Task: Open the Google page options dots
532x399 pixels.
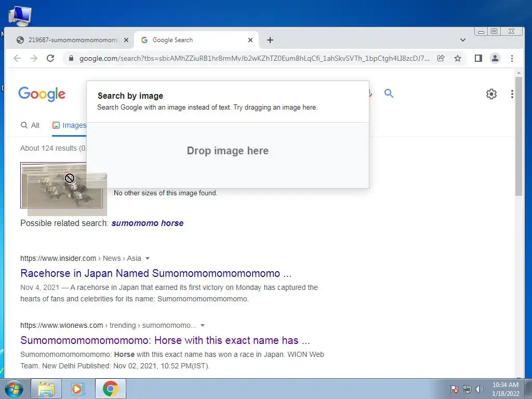Action: tap(512, 94)
